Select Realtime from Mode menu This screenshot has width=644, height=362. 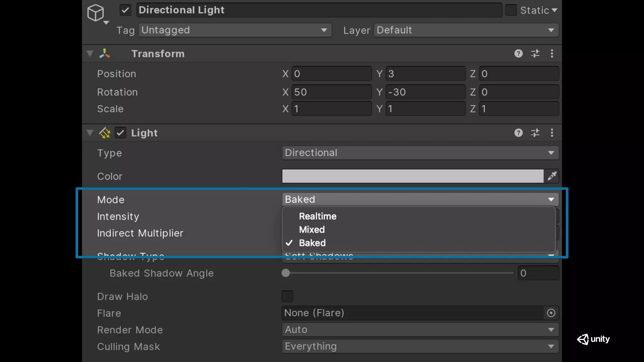(x=318, y=216)
